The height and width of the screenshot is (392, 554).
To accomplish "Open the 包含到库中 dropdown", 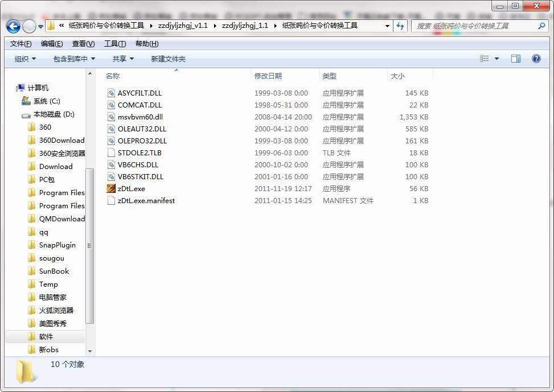I will 74,59.
